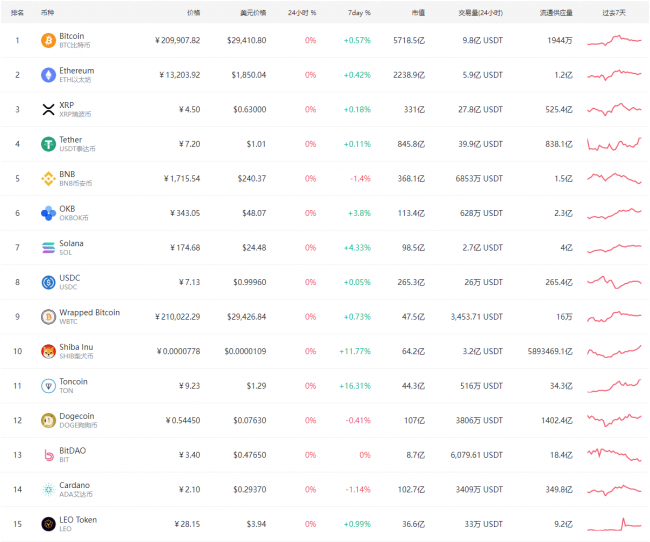
Task: Click the Bitcoin coin icon
Action: (x=49, y=40)
